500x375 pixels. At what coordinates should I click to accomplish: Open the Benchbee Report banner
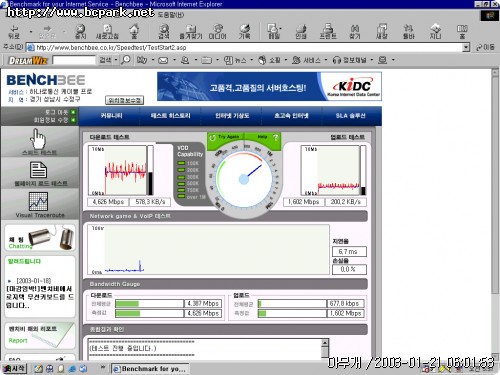point(40,335)
